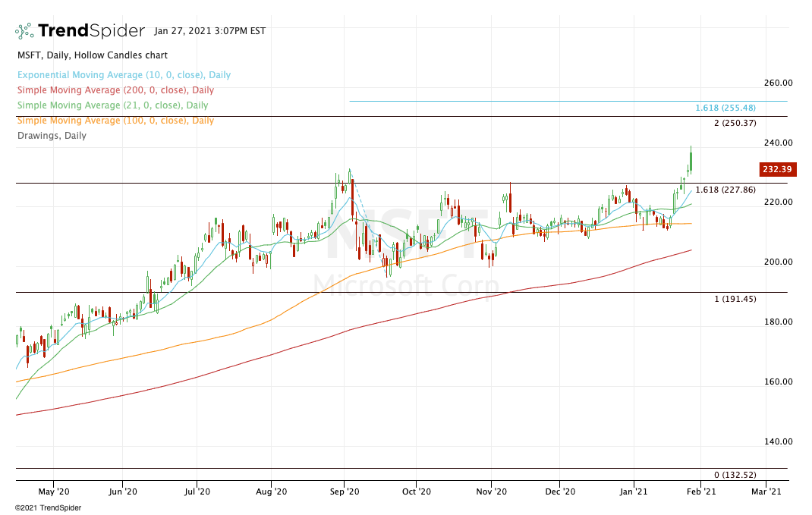Click the 1.618 (227.86) Fibonacci label
Screen dimensions: 812x515
[x=725, y=190]
